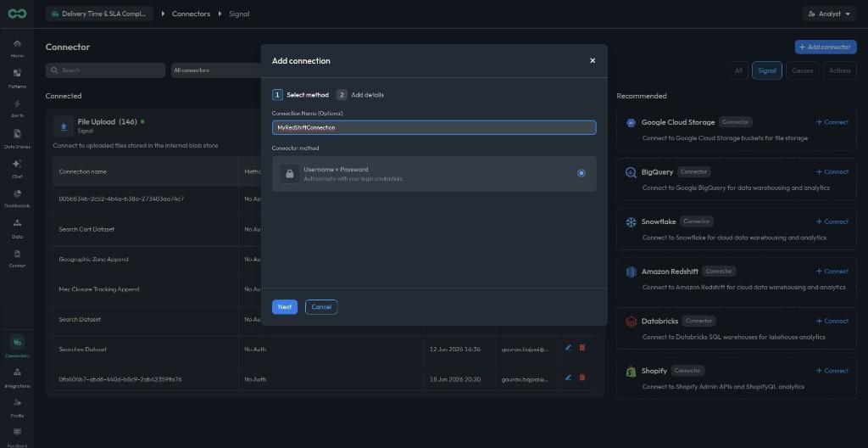Click the File Upload connector icon
Screen dimensions: 868x448
pyautogui.click(x=64, y=126)
